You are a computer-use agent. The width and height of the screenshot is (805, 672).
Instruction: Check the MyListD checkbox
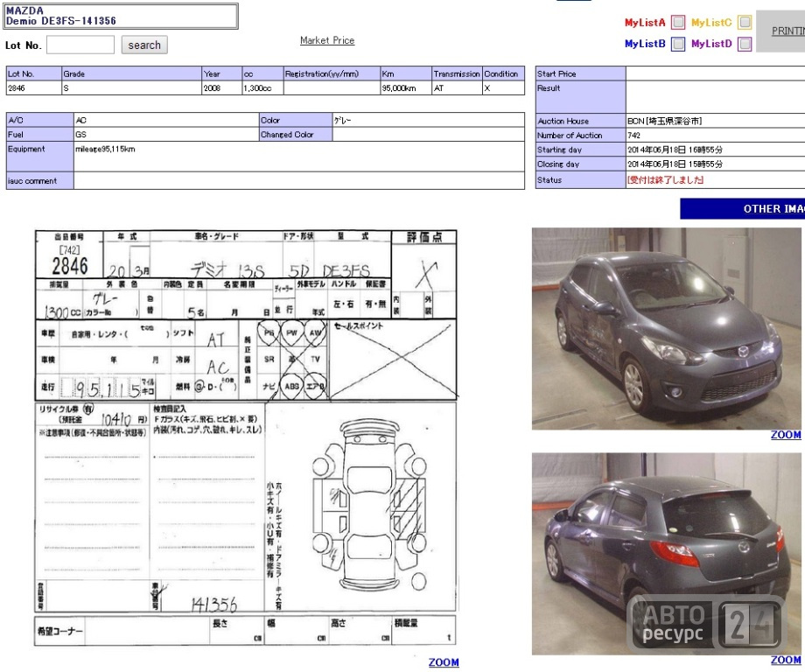(745, 44)
